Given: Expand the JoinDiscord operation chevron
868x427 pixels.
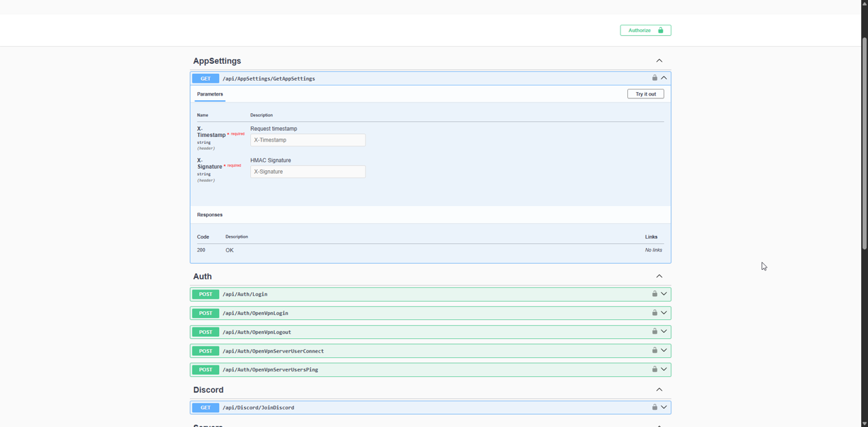Looking at the screenshot, I should [x=664, y=407].
